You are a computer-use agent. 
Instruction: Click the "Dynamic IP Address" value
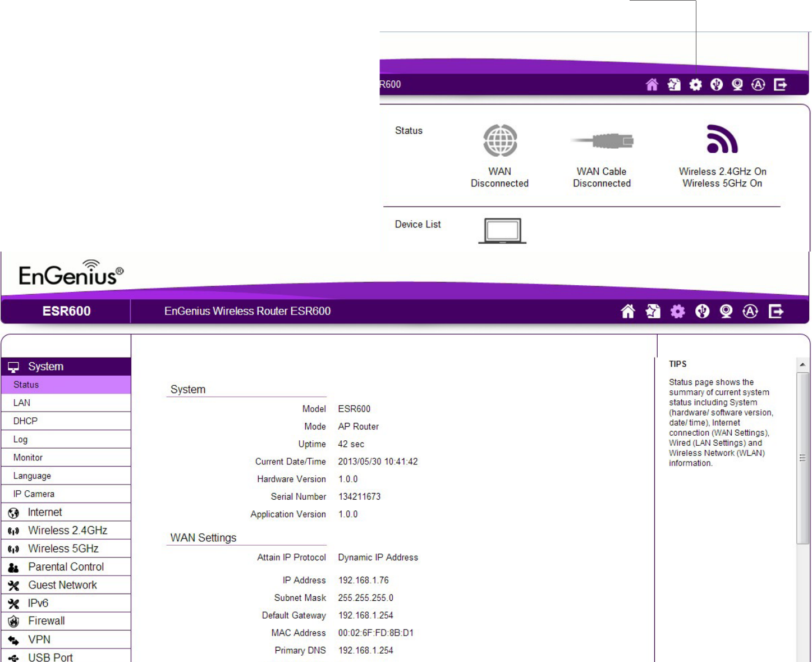tap(378, 558)
